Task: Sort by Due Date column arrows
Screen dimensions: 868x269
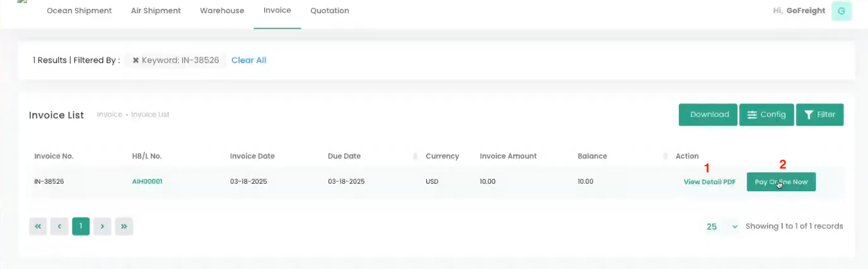Action: click(415, 156)
